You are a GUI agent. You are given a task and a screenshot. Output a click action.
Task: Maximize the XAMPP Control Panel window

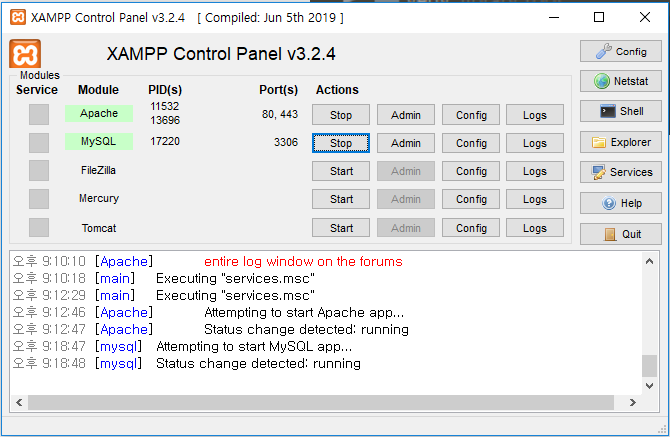pyautogui.click(x=599, y=18)
